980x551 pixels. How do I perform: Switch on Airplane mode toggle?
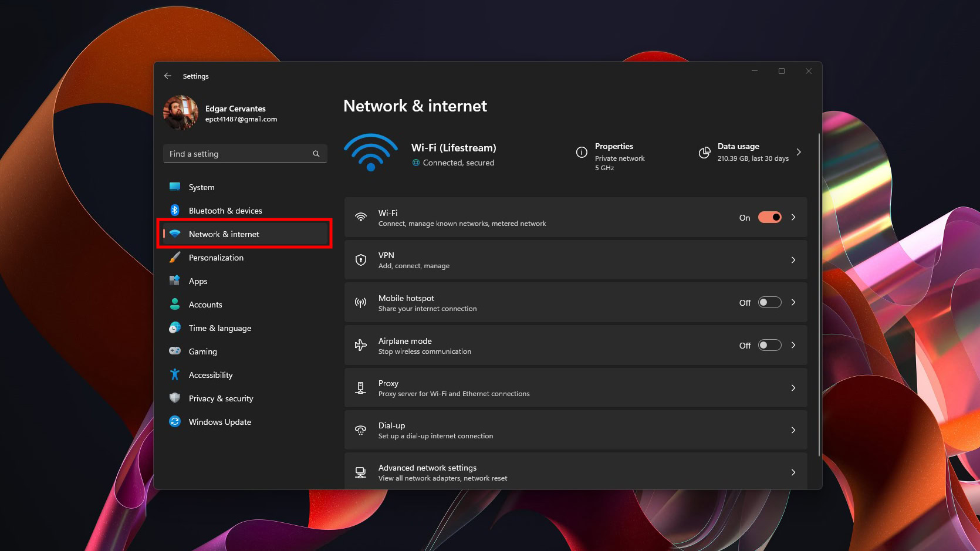[x=770, y=345]
